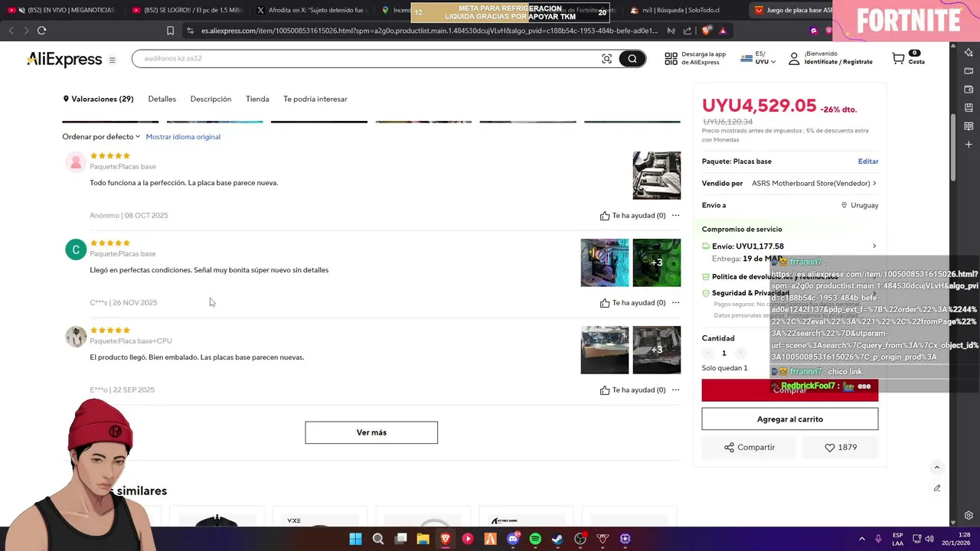This screenshot has height=551, width=980.
Task: Open more options on C***s review
Action: 675,302
